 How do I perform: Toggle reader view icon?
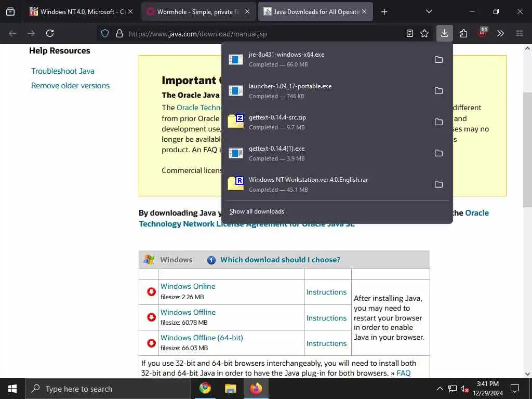click(410, 33)
